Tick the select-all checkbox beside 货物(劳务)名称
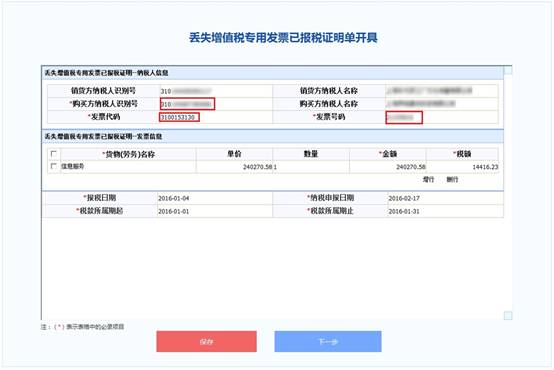Screen dimensions: 554x370 [x=54, y=154]
